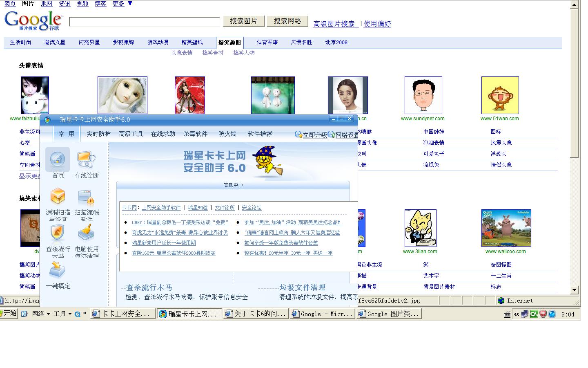
Task: Open the network computers tray icon
Action: pyautogui.click(x=525, y=314)
